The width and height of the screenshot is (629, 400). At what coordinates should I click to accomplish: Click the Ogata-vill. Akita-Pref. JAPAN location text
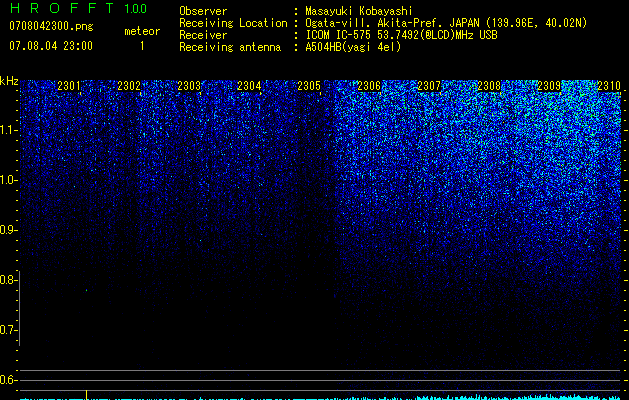[446, 23]
